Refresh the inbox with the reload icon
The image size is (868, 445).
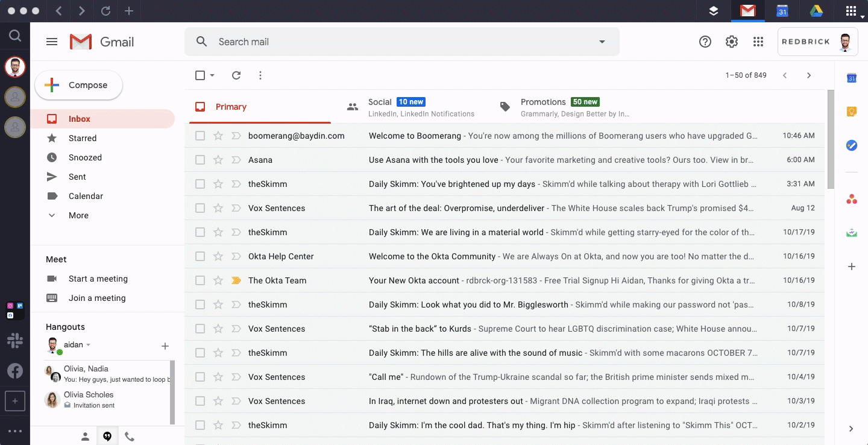tap(236, 75)
